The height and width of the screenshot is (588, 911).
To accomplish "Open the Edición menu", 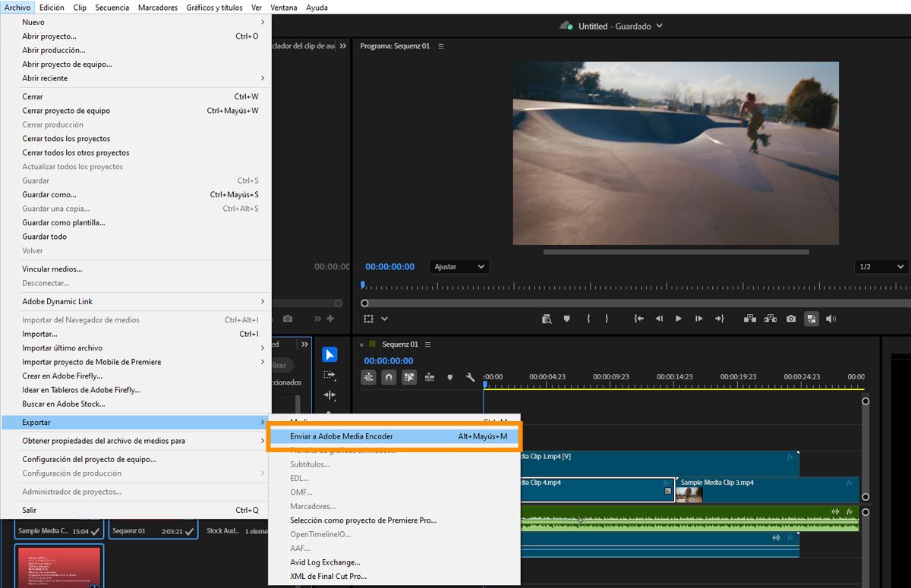I will click(x=52, y=8).
